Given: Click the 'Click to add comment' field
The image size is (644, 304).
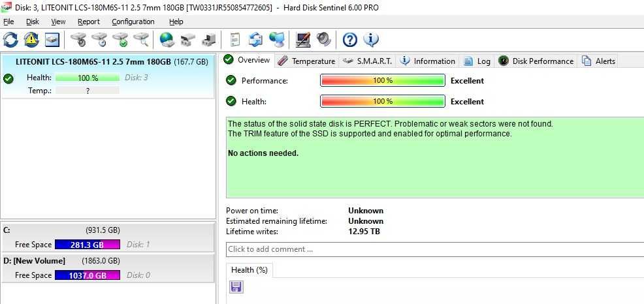Looking at the screenshot, I should click(435, 249).
